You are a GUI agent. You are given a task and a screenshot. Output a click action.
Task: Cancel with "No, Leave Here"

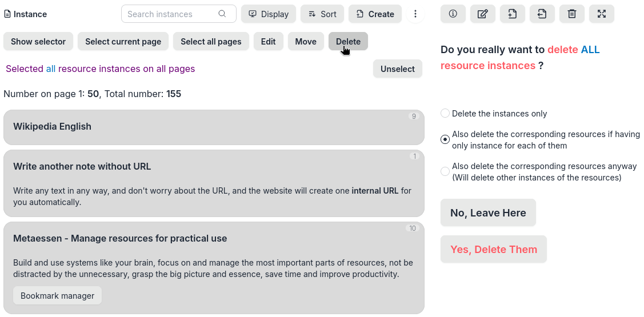488,212
